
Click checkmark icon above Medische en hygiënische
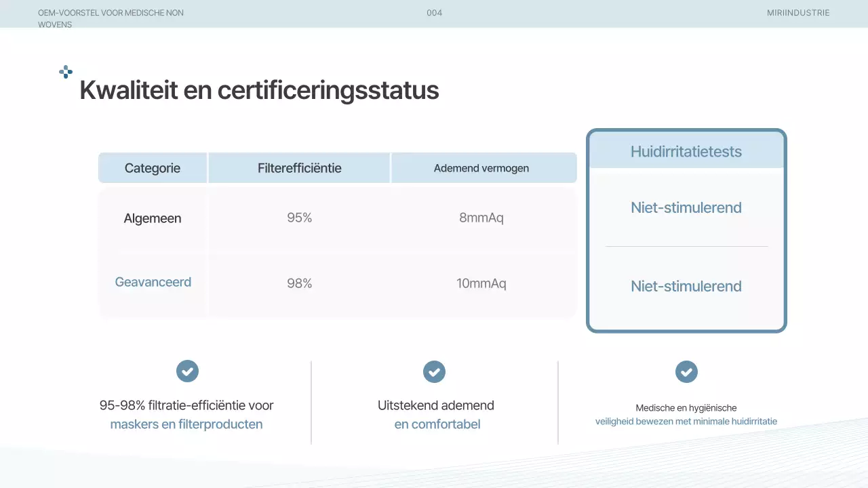(686, 371)
